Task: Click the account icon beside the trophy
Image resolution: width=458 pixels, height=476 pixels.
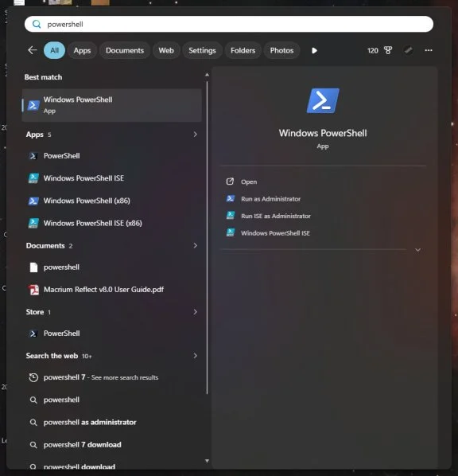Action: (408, 50)
